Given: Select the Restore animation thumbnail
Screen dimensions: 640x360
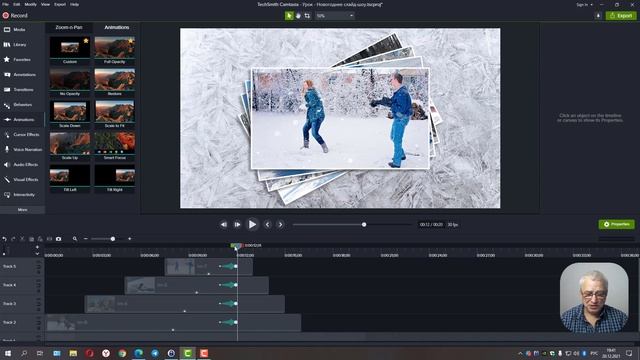Looking at the screenshot, I should [x=115, y=82].
